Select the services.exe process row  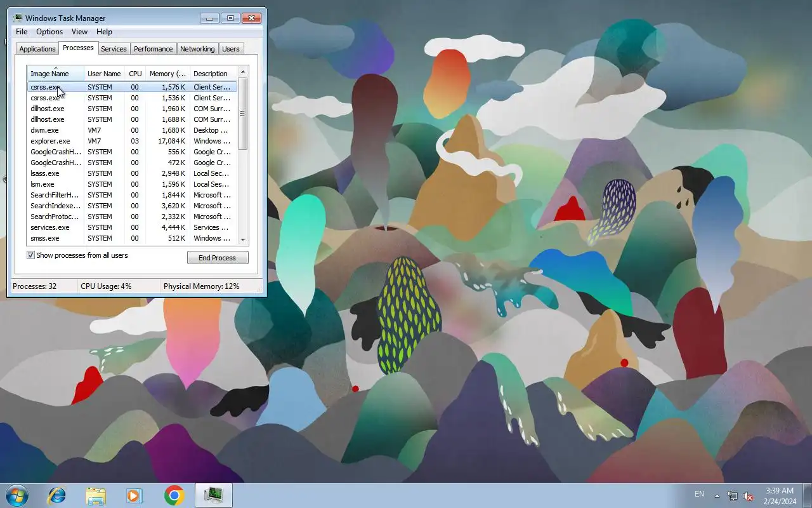(132, 227)
